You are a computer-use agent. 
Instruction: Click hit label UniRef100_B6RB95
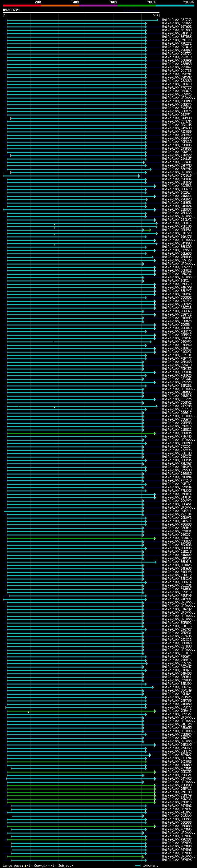(x=177, y=433)
